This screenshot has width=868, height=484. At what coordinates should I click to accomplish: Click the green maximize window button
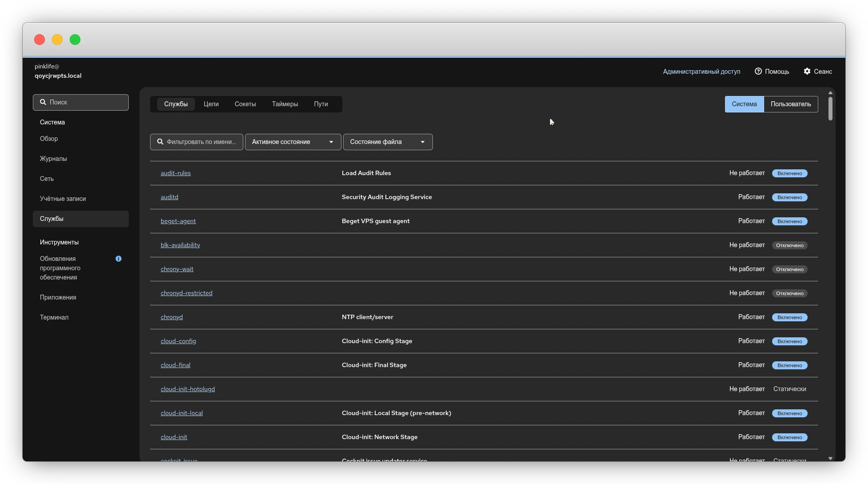click(75, 40)
